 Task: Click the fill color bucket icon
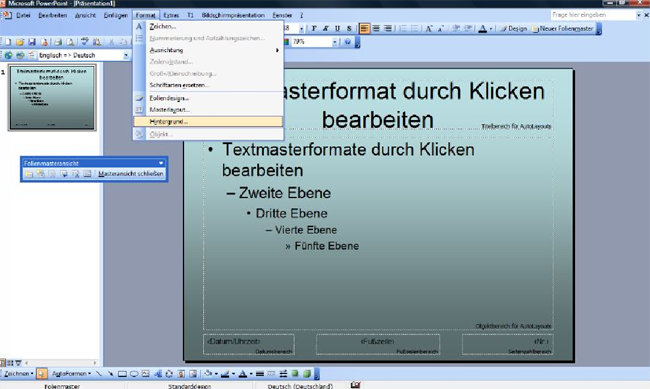[208, 374]
